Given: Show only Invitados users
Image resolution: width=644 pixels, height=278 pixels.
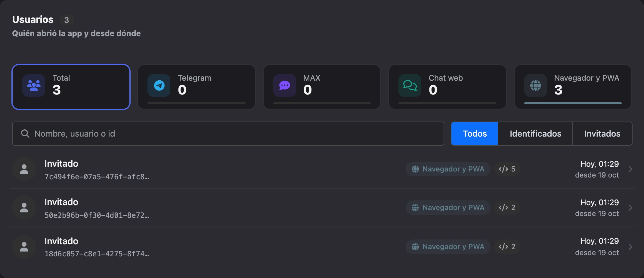Looking at the screenshot, I should pyautogui.click(x=602, y=134).
